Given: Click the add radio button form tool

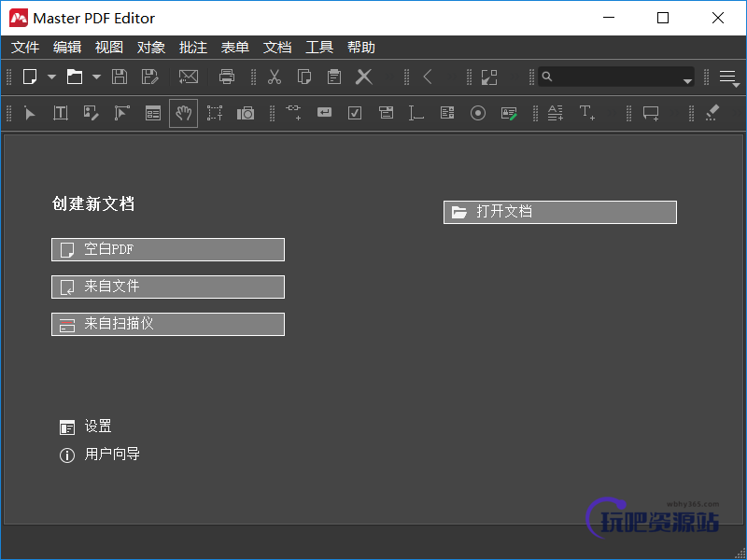Looking at the screenshot, I should [478, 113].
